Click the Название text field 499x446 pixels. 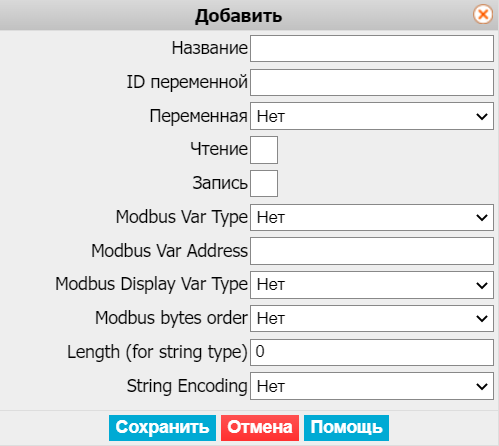pyautogui.click(x=372, y=49)
